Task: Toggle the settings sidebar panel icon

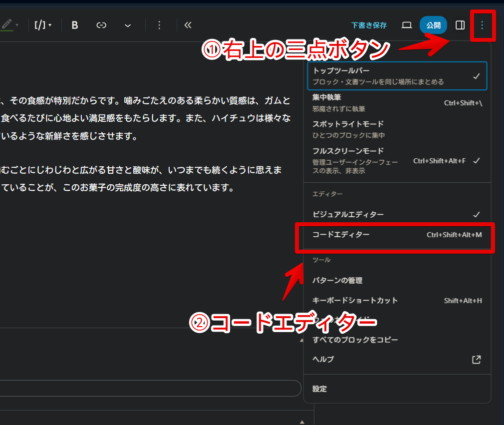Action: pos(460,25)
